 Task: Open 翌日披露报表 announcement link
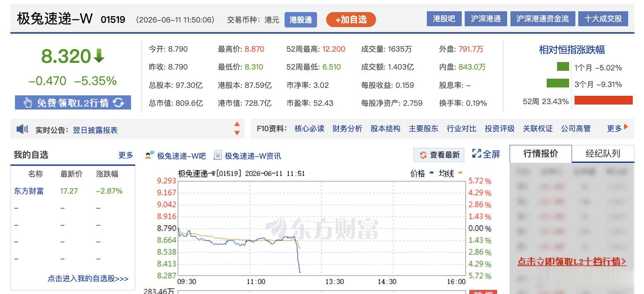tap(95, 130)
